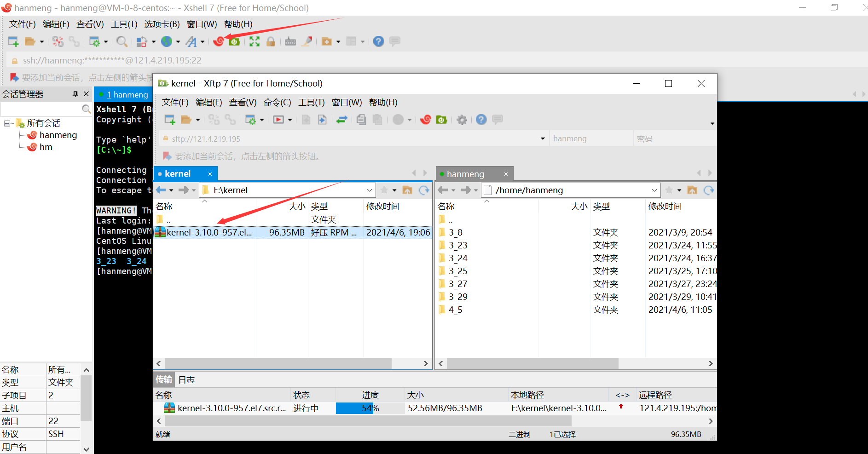
Task: Toggle the session manager pin icon
Action: [75, 94]
